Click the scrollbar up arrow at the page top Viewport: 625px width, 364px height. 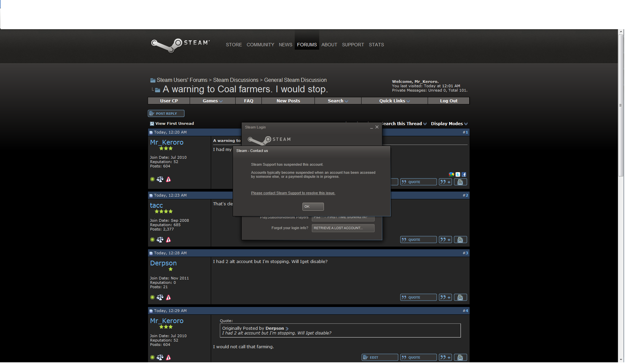(621, 32)
